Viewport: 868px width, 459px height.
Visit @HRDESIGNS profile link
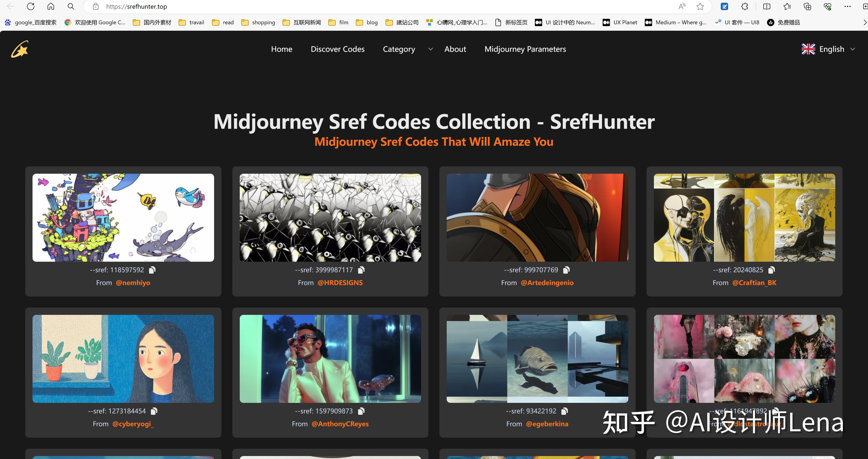click(340, 283)
